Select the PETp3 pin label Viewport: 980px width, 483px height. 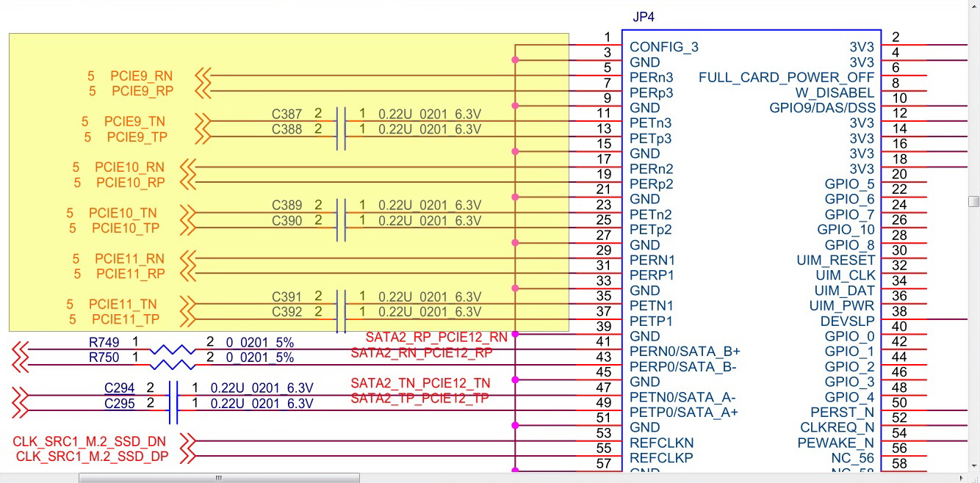pyautogui.click(x=651, y=138)
